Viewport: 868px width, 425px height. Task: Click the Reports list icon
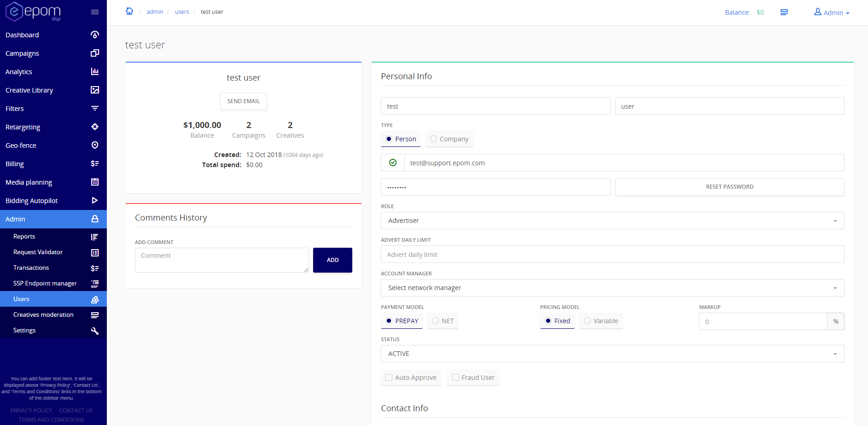click(x=95, y=237)
